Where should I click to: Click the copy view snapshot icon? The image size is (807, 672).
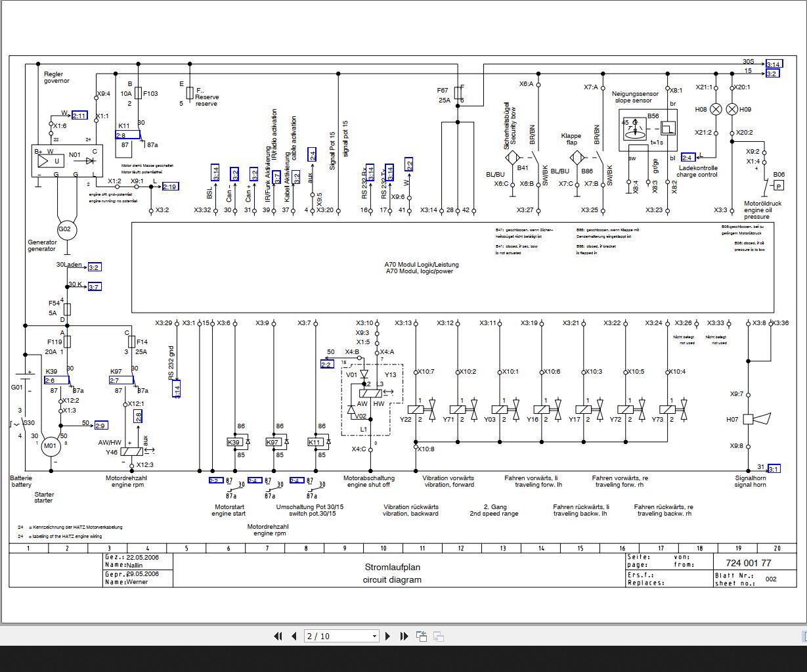pos(422,636)
